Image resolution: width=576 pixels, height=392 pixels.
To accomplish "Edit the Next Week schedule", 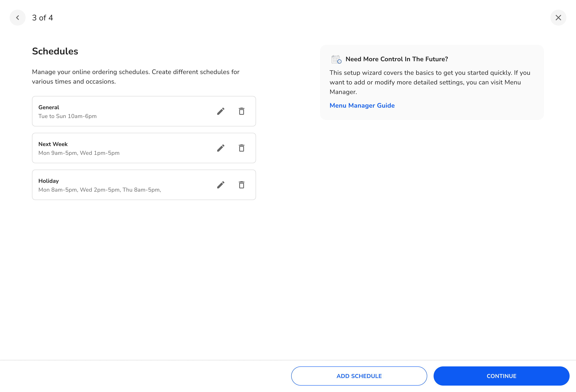I will click(221, 148).
